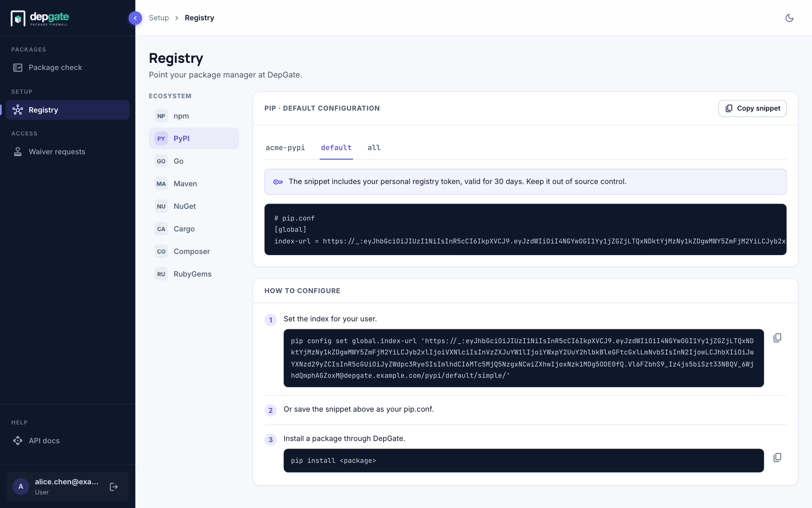Click the token validity notice text

pyautogui.click(x=458, y=182)
